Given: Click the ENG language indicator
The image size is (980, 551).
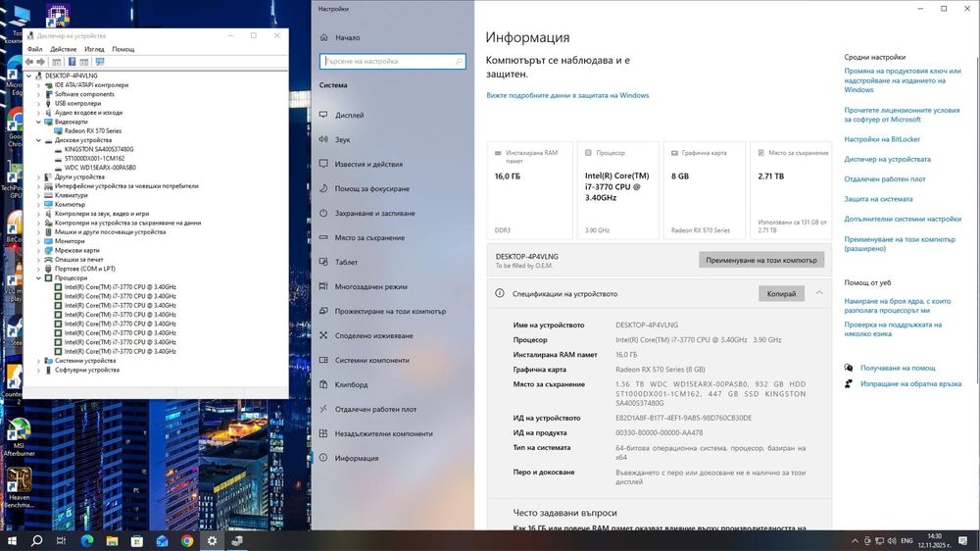Looking at the screenshot, I should [x=906, y=541].
